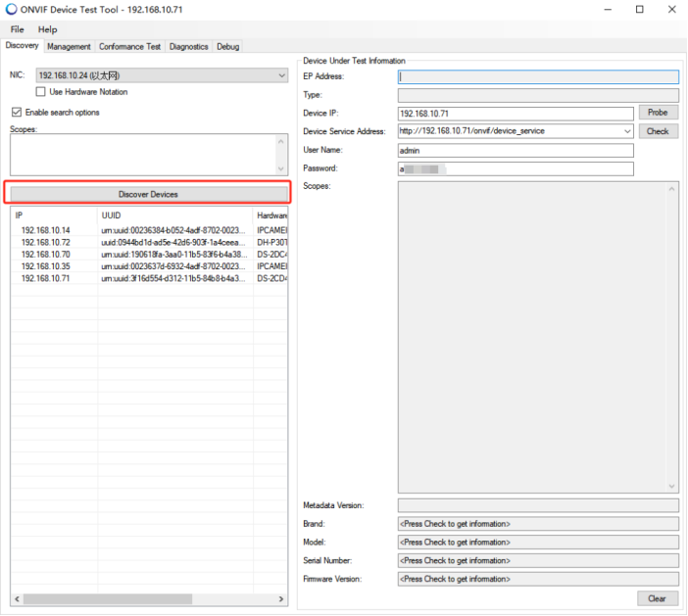
Task: Switch to the Discovery tab
Action: click(x=22, y=46)
